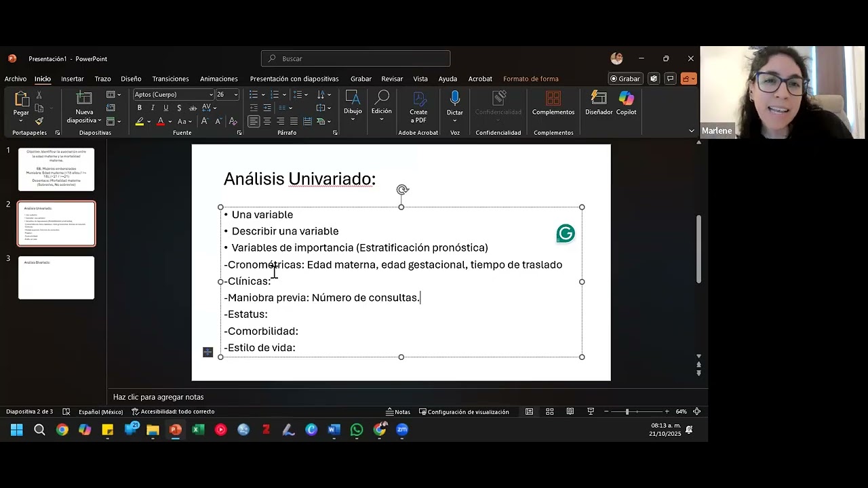This screenshot has width=868, height=488.
Task: Collapse the ribbon with chevron
Action: tap(691, 131)
